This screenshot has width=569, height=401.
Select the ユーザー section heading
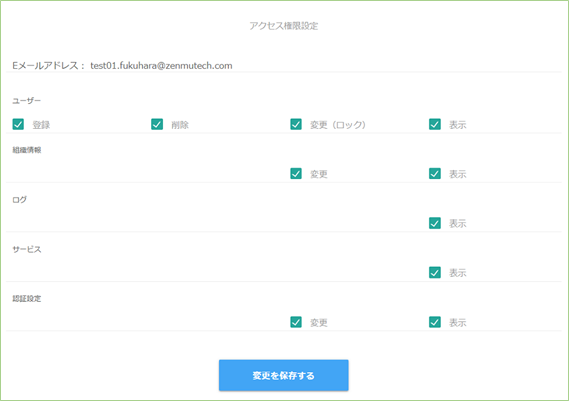pyautogui.click(x=26, y=101)
